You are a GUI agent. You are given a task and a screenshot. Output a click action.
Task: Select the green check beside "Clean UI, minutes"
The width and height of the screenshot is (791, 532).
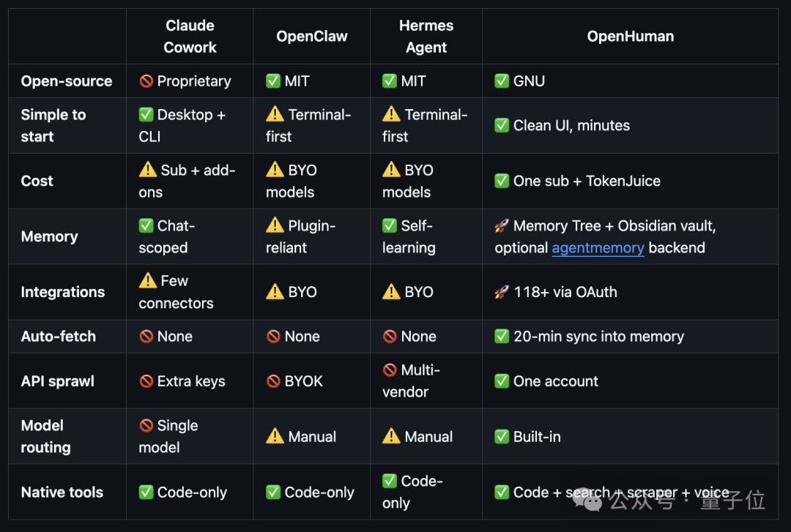[502, 125]
